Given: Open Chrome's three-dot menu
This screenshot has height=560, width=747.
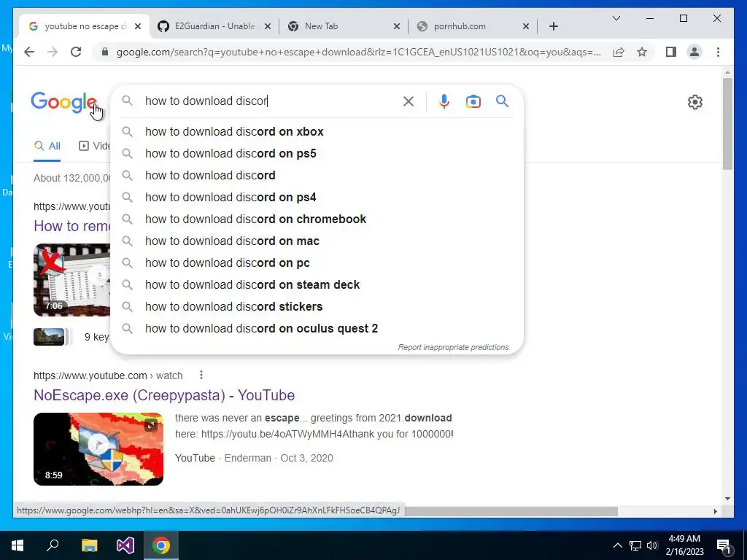Looking at the screenshot, I should coord(718,52).
